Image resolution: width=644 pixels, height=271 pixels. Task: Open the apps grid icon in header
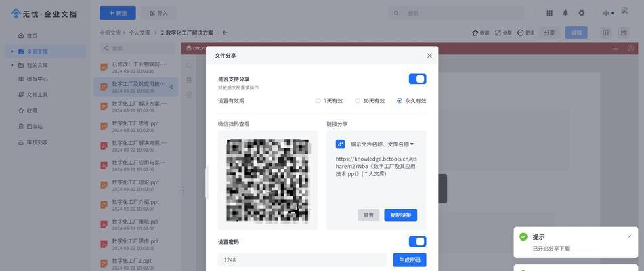pyautogui.click(x=550, y=13)
